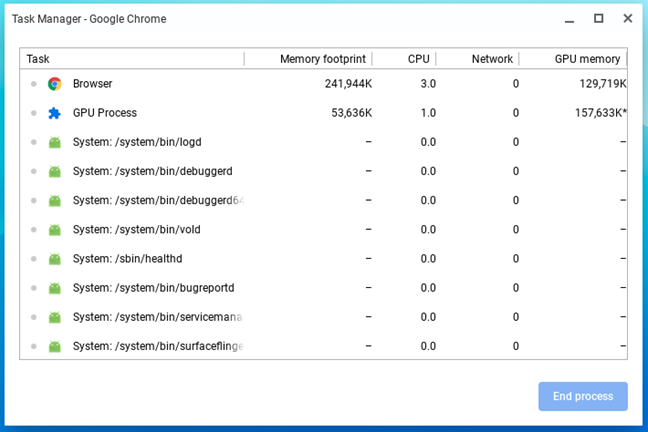
Task: Minimize the Task Manager window
Action: tap(569, 19)
